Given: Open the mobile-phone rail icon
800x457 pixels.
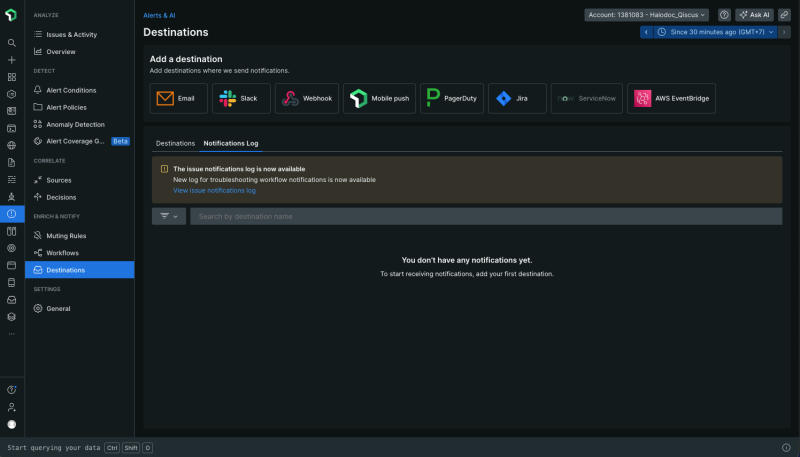Looking at the screenshot, I should pyautogui.click(x=12, y=283).
